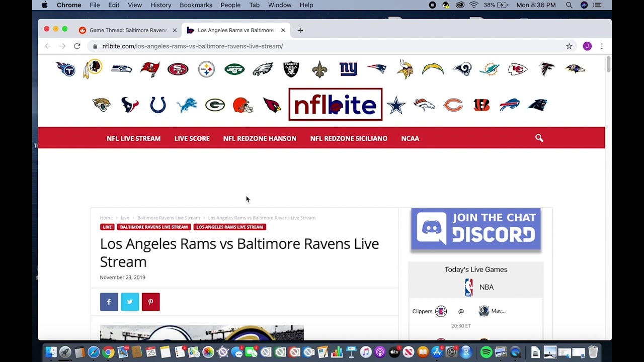This screenshot has width=644, height=362.
Task: Reload the current page
Action: pos(77,46)
